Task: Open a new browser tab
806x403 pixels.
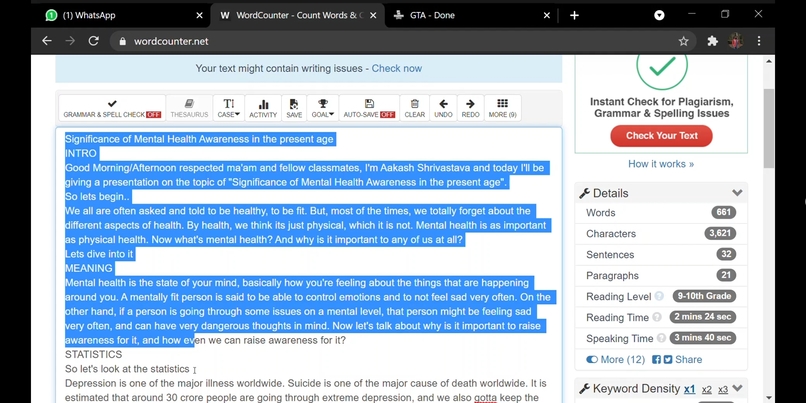Action: pos(574,15)
